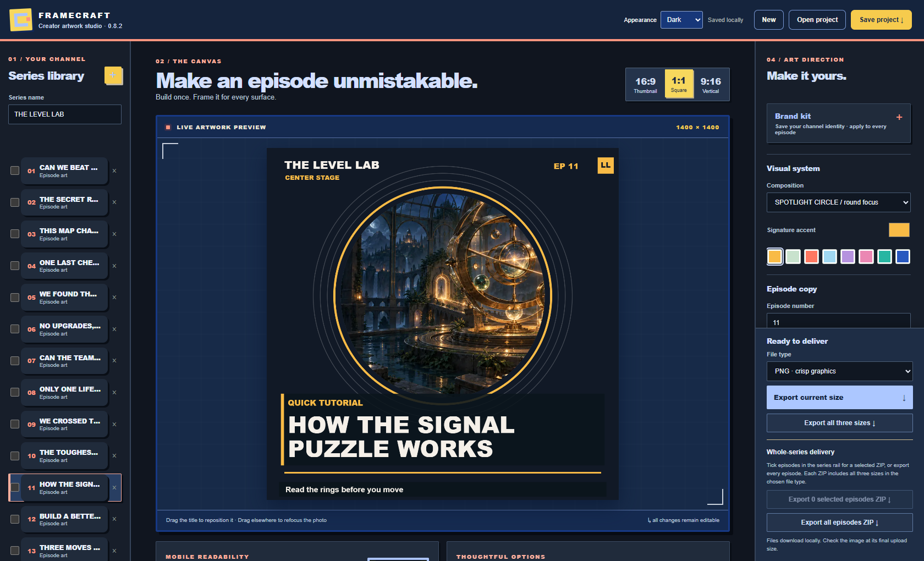Choose the pale green accent swatch
Image resolution: width=924 pixels, height=561 pixels.
793,256
